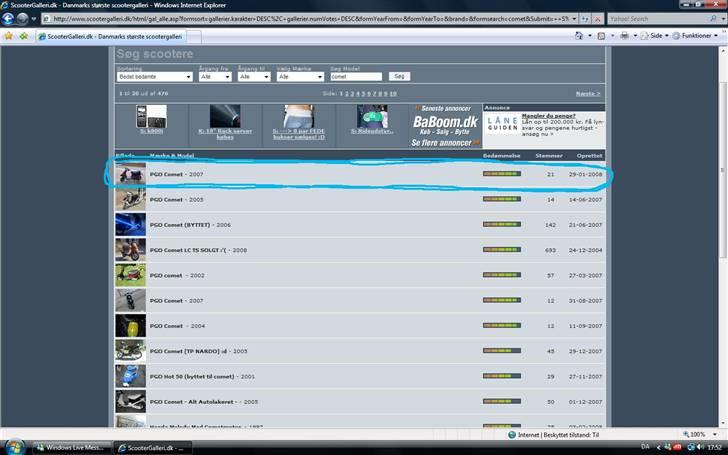Click the rating bar for PGO Hot 50
Viewport: 728px width, 455px height.
tap(502, 376)
